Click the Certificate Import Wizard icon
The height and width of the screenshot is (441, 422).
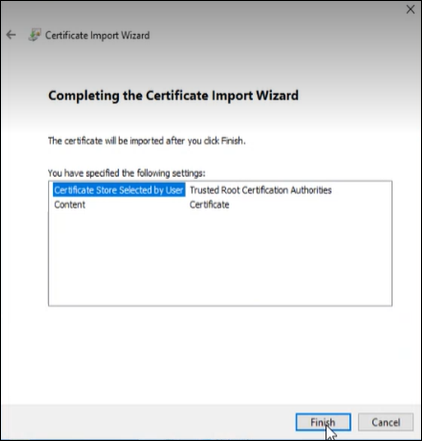tap(34, 35)
